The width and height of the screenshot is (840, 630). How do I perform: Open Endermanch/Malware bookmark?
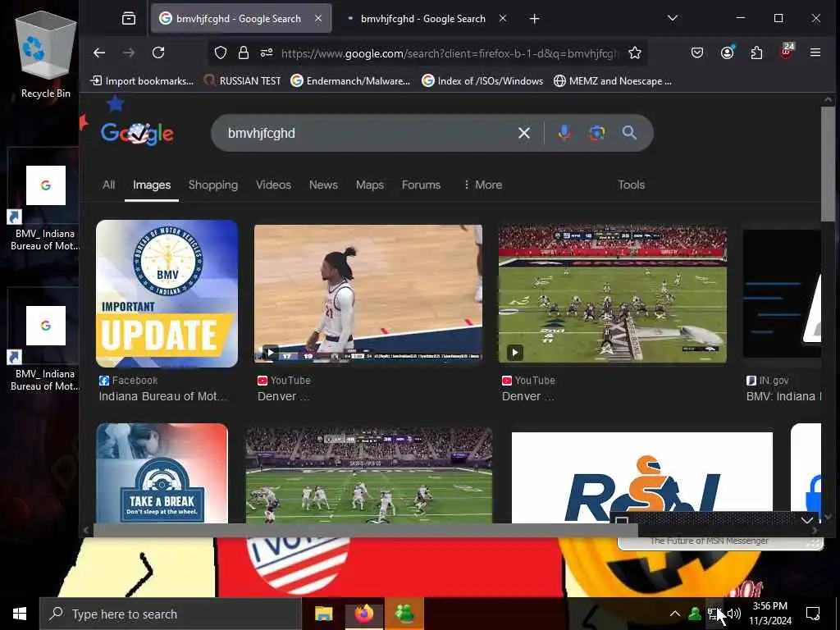pos(350,81)
